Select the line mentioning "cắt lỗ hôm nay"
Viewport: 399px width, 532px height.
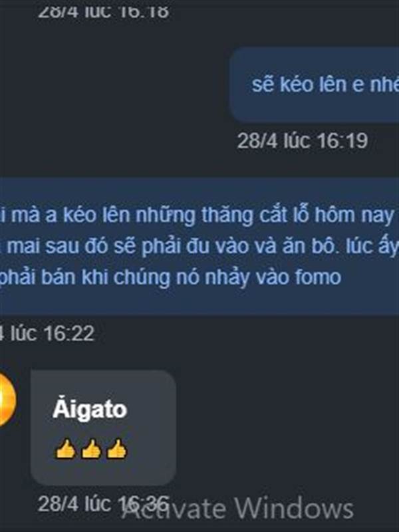(x=197, y=215)
